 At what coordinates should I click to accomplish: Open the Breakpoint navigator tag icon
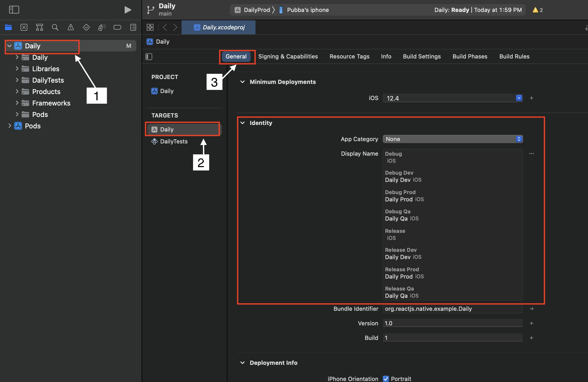pyautogui.click(x=117, y=27)
